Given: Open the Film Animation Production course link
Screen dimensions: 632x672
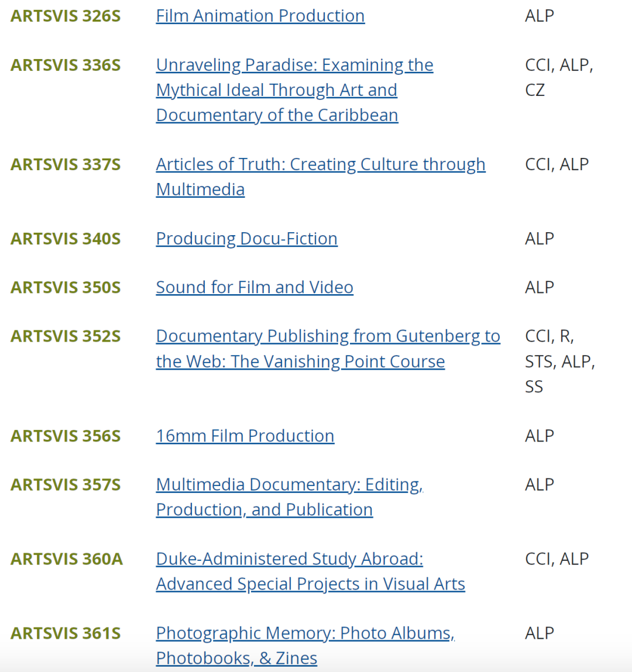Looking at the screenshot, I should tap(260, 16).
